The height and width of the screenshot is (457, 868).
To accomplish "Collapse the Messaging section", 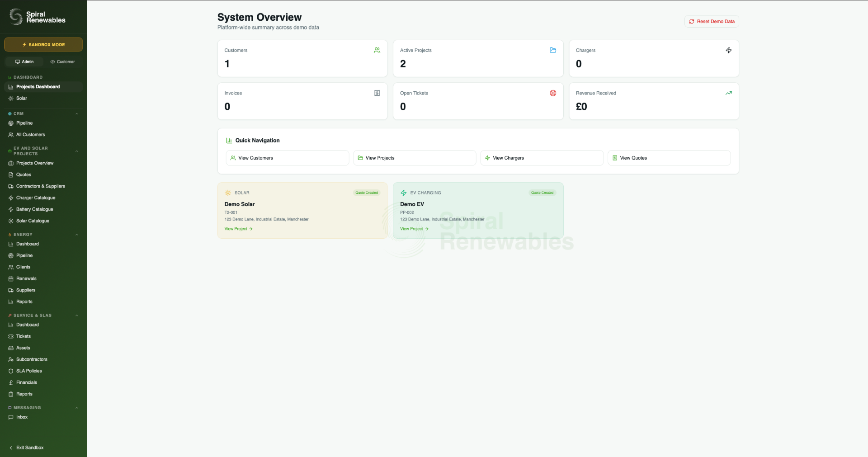I will click(x=77, y=408).
